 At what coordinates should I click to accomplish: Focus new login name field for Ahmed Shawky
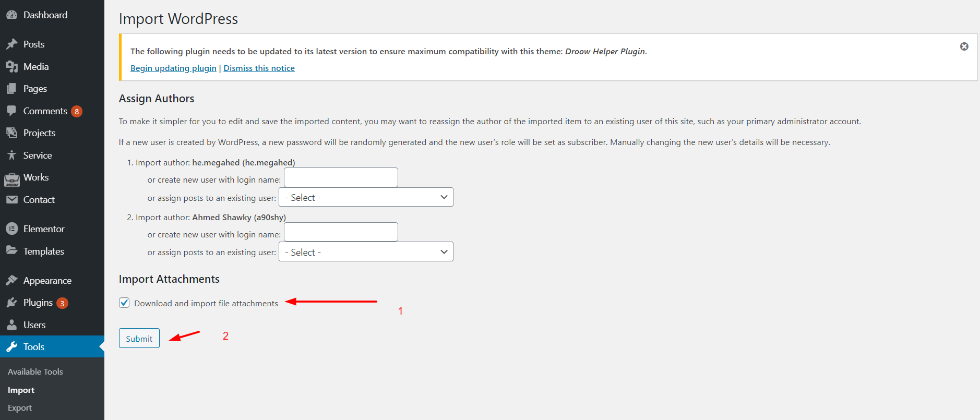341,232
